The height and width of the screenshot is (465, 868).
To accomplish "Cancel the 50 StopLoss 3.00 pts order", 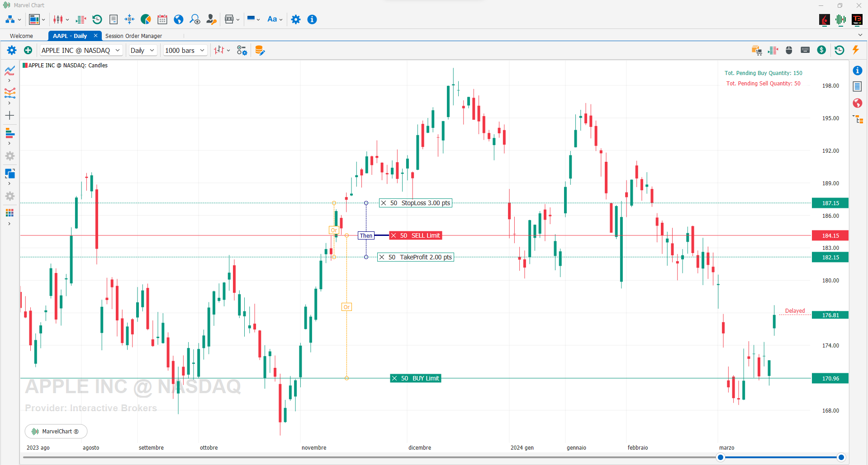I will pos(384,203).
